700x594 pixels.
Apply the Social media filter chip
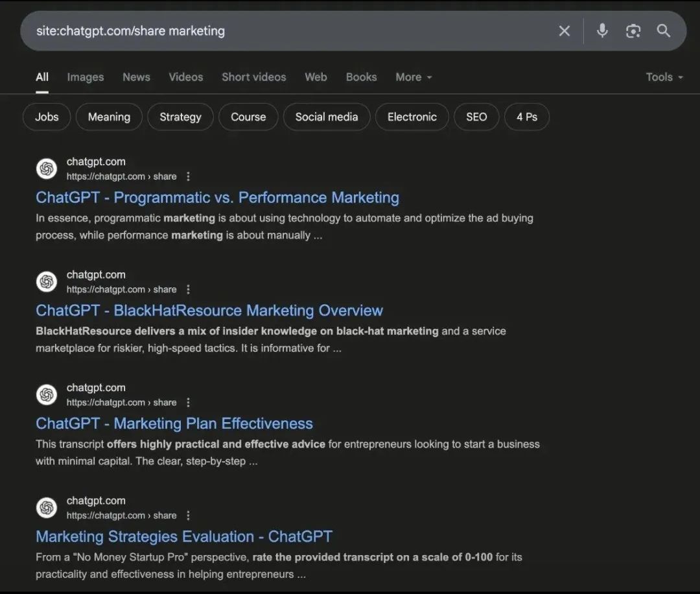tap(326, 117)
